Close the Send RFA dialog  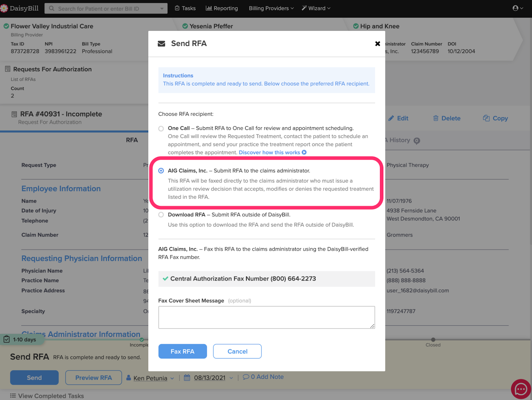[377, 44]
